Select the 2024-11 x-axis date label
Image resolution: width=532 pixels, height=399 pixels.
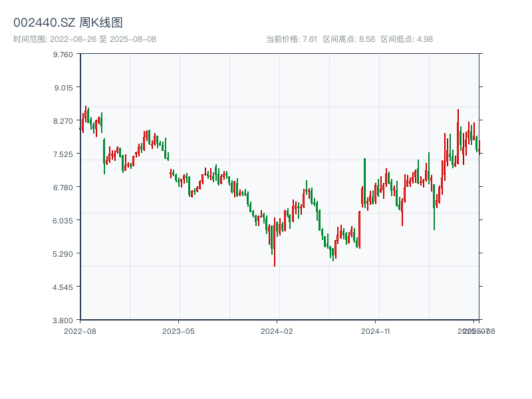pos(375,331)
